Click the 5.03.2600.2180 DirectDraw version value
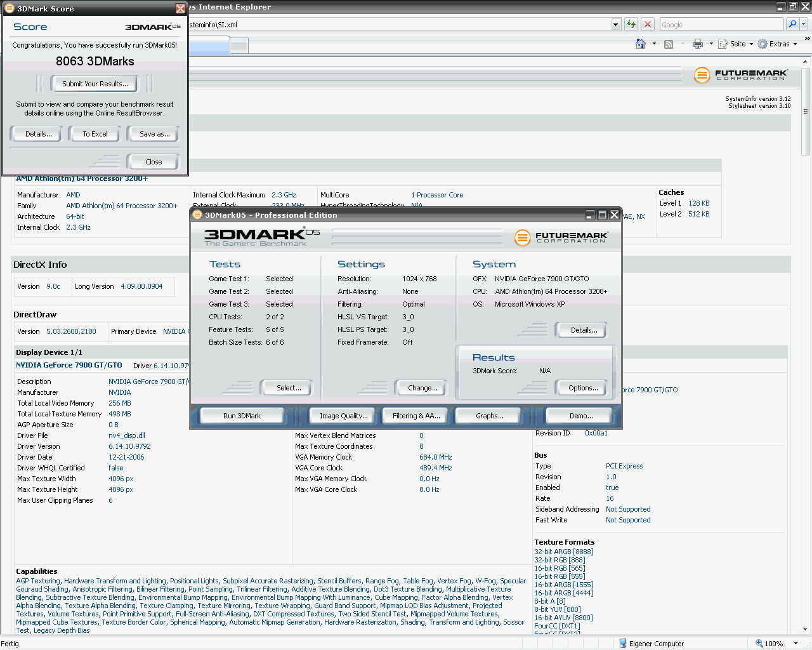This screenshot has width=812, height=650. 71,331
